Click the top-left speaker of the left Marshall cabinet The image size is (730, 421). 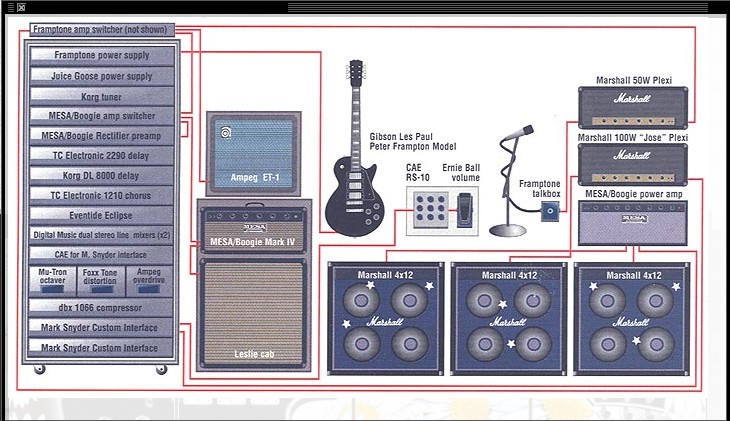click(x=361, y=300)
